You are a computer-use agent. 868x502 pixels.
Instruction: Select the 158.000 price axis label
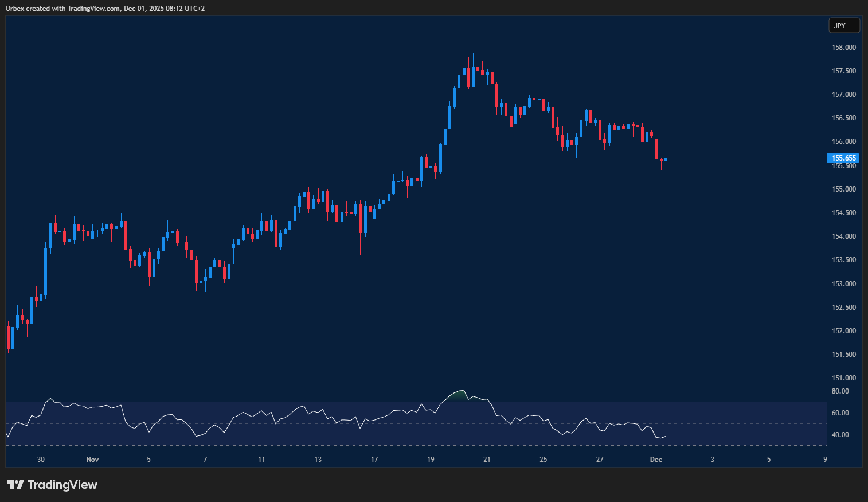[843, 47]
